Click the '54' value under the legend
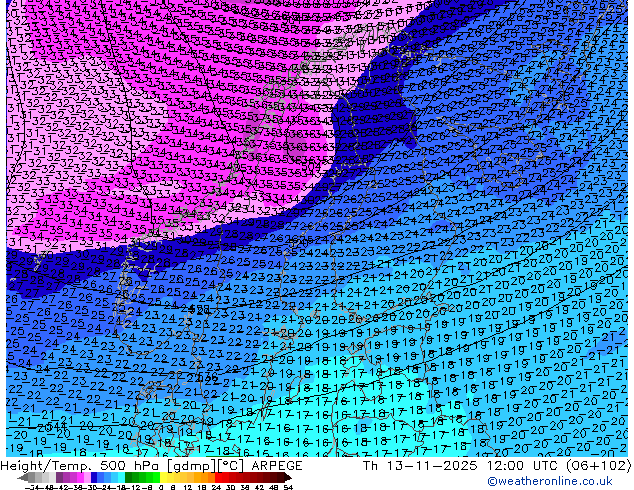Viewport: 634px width, 490px height. point(288,487)
